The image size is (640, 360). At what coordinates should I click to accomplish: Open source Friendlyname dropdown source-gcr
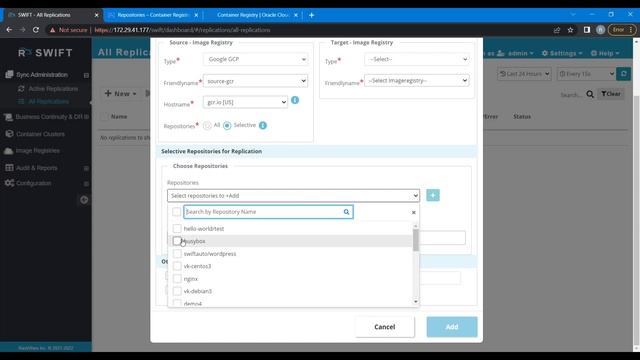256,81
